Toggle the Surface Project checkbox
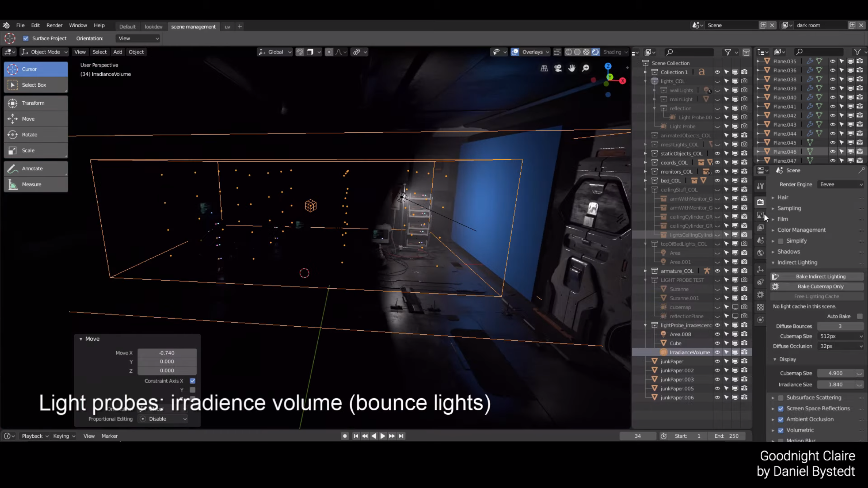This screenshot has height=488, width=868. click(x=26, y=38)
